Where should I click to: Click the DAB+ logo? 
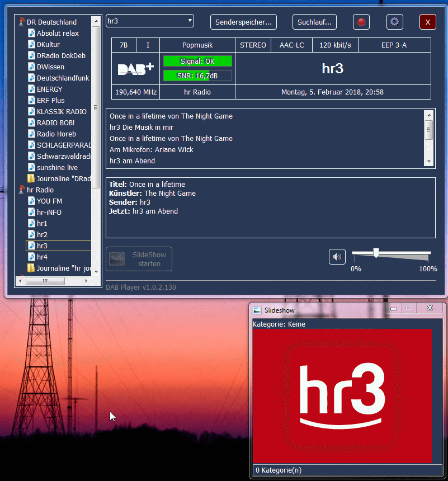(135, 69)
